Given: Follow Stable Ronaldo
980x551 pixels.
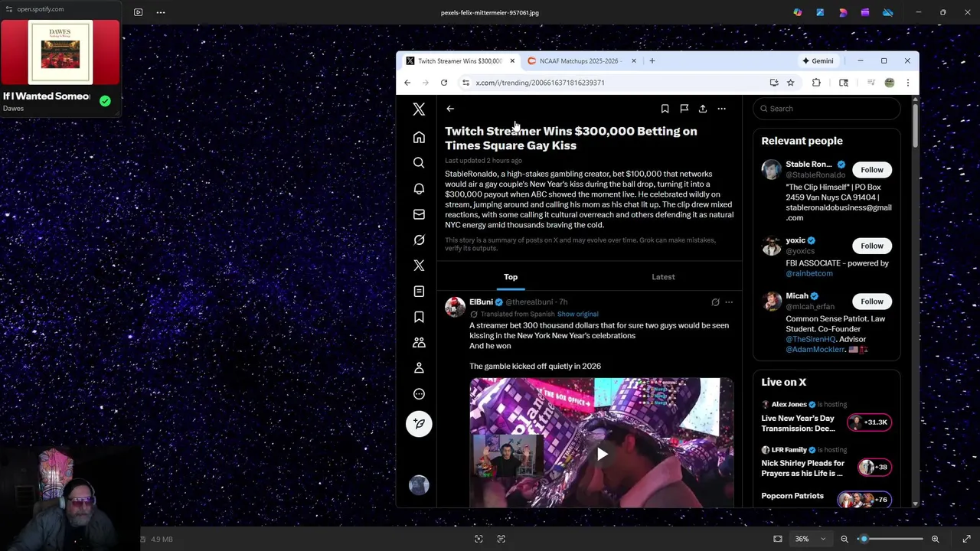Looking at the screenshot, I should pyautogui.click(x=871, y=170).
